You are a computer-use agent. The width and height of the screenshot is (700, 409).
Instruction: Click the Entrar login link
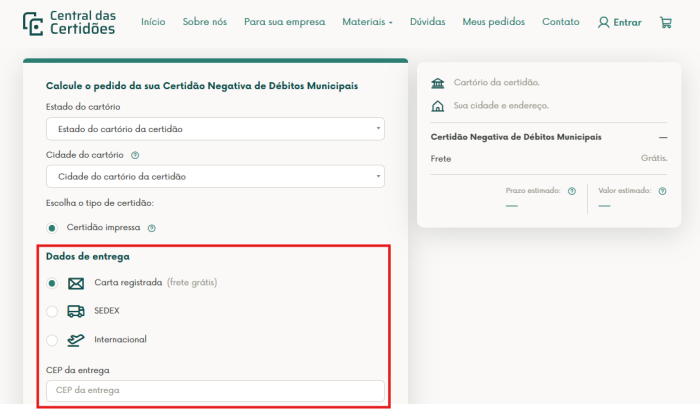[x=620, y=22]
